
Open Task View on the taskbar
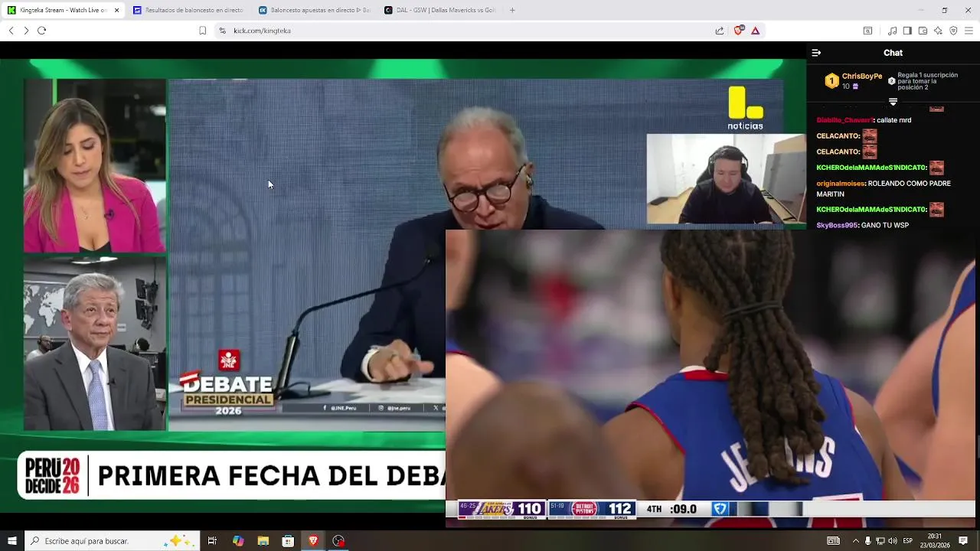pyautogui.click(x=212, y=541)
